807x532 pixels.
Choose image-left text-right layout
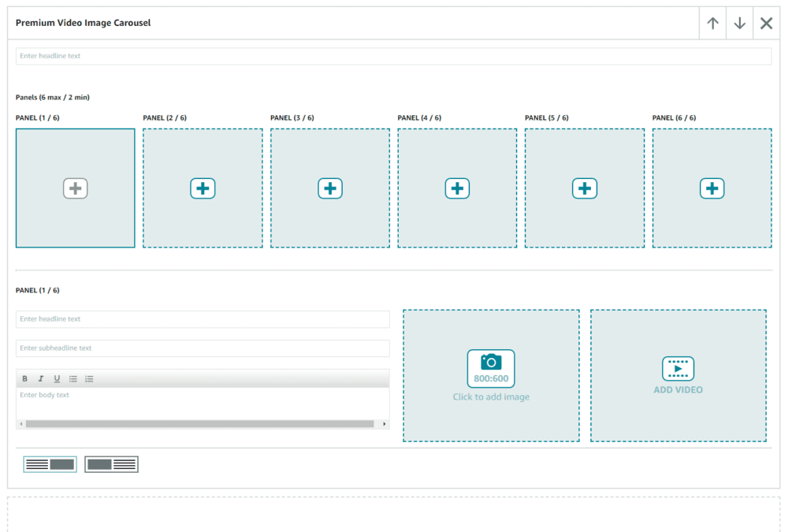[112, 464]
